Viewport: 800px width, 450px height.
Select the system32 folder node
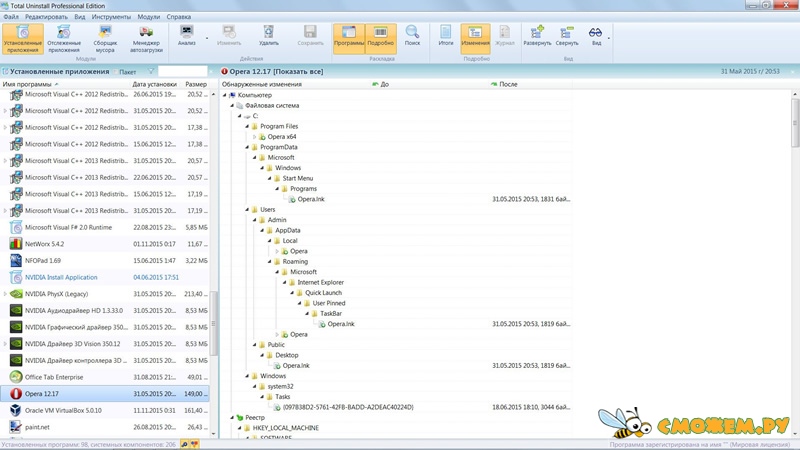point(281,386)
